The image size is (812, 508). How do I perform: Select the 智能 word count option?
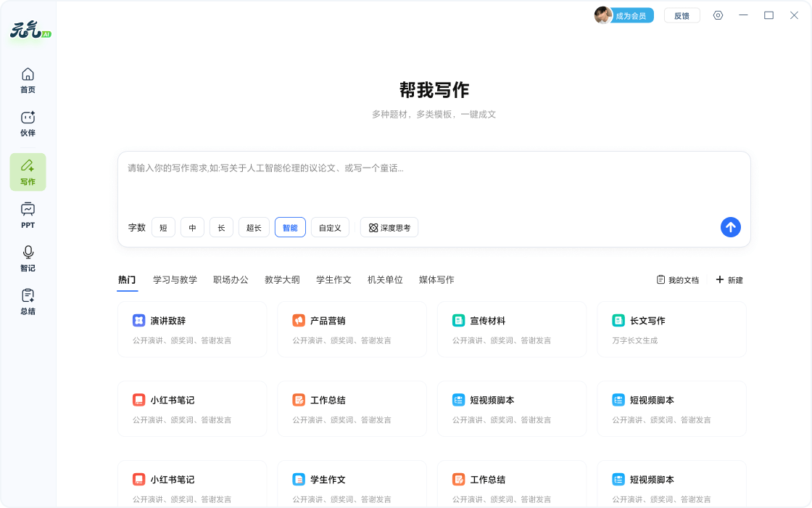290,228
